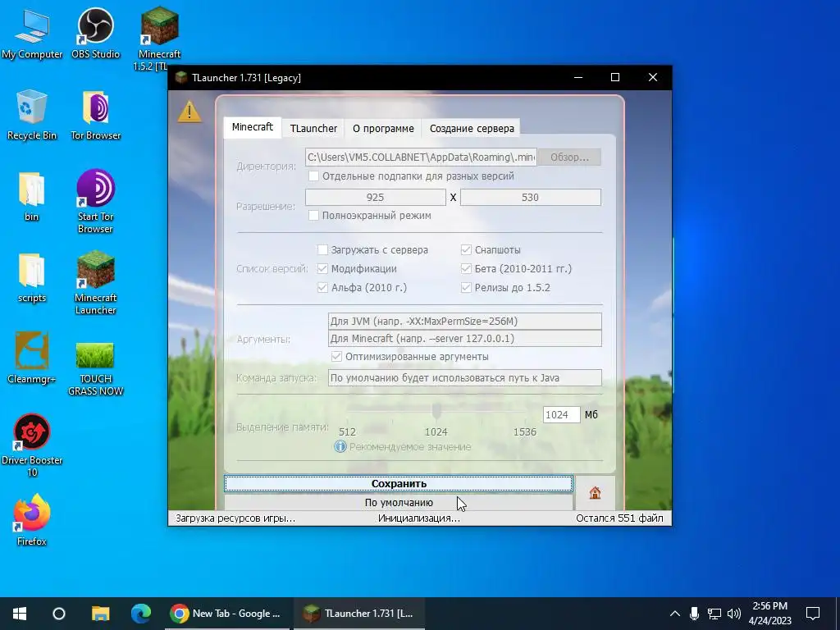840x630 pixels.
Task: Click the 1536 memory scale label
Action: [x=524, y=431]
